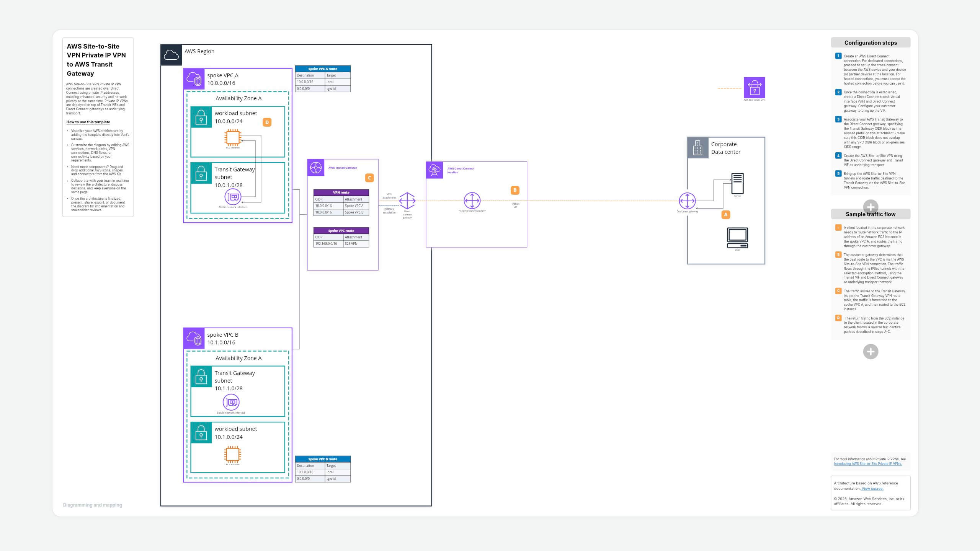980x551 pixels.
Task: Select Elastic network interface icon in spoke VPC A
Action: (x=233, y=197)
